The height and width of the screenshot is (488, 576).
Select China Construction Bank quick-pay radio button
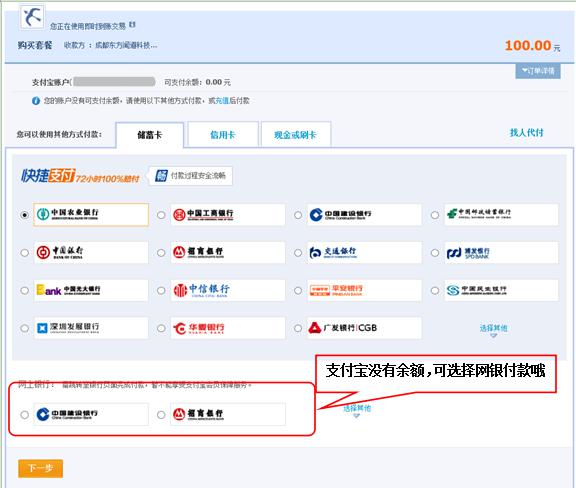[x=298, y=215]
